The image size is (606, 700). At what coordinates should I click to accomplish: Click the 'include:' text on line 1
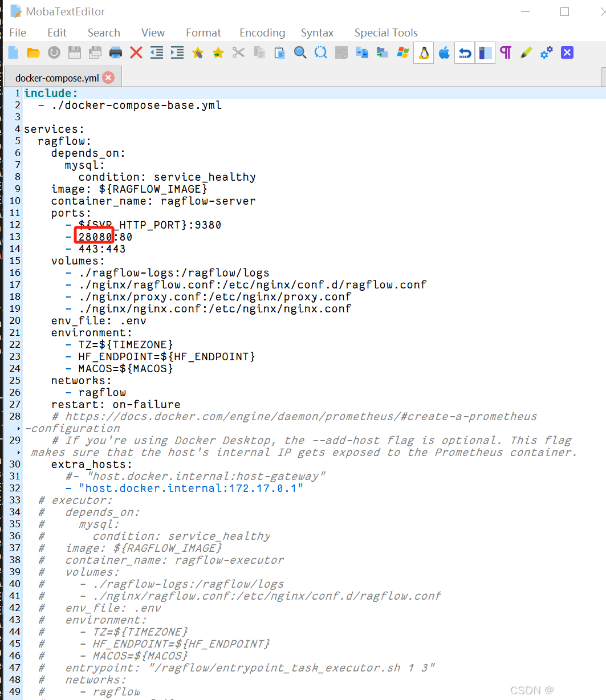coord(51,93)
